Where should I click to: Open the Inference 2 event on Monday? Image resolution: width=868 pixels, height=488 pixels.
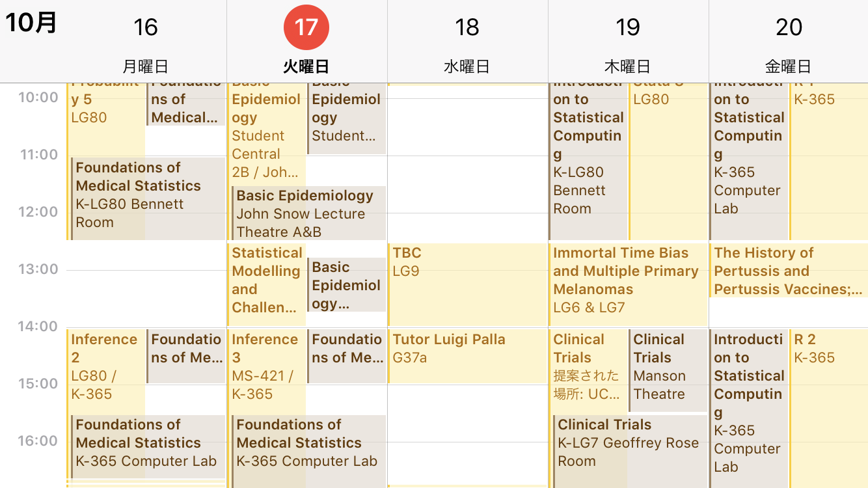(x=105, y=366)
